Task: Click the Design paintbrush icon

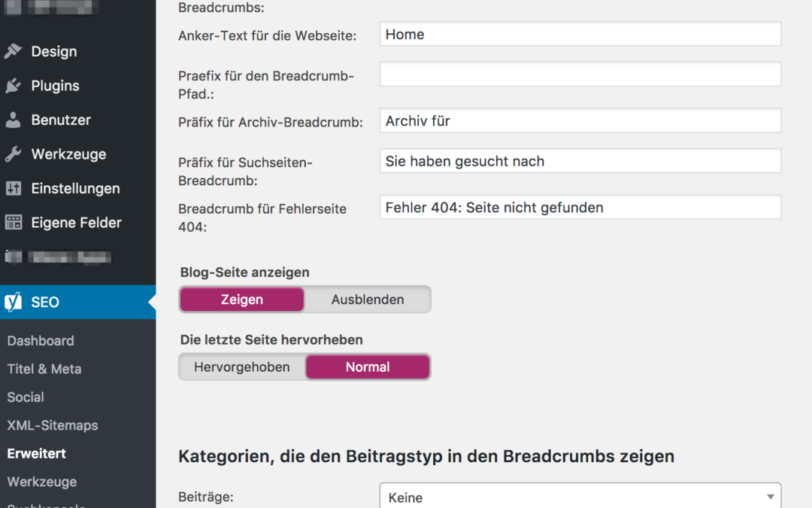Action: (13, 51)
